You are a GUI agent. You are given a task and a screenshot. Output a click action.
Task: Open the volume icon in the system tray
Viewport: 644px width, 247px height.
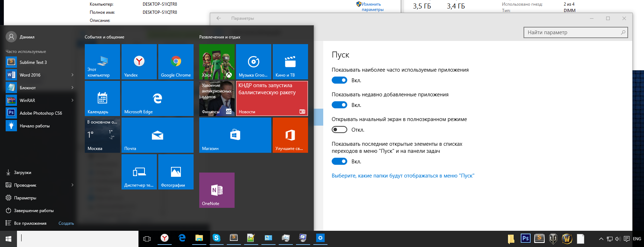(618, 239)
